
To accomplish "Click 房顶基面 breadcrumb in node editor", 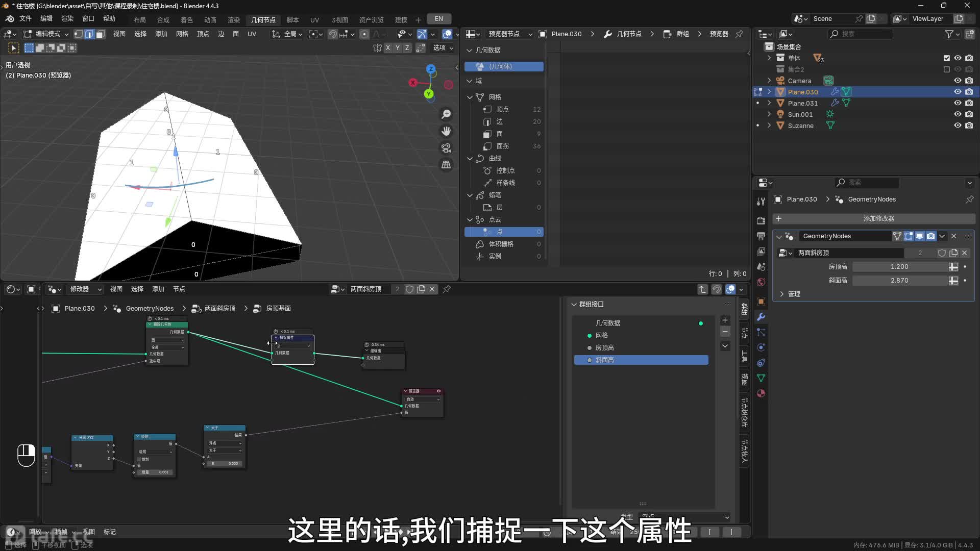I will (278, 309).
